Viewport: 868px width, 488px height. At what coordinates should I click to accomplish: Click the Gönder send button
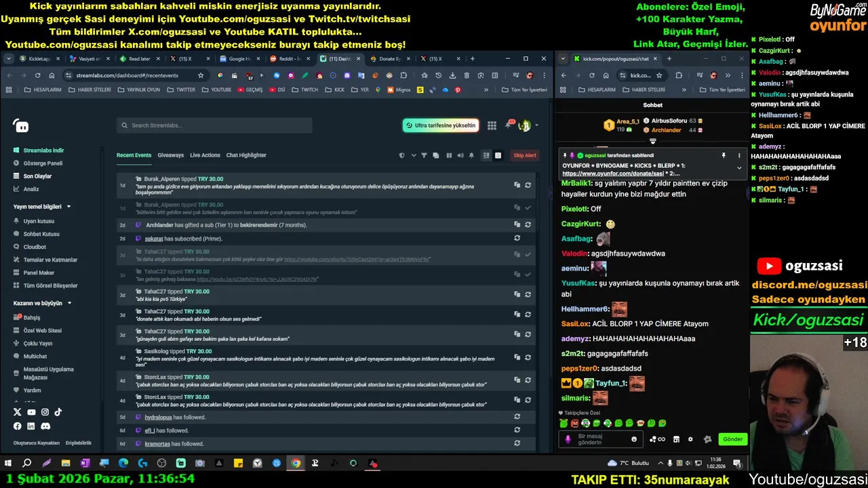coord(733,439)
